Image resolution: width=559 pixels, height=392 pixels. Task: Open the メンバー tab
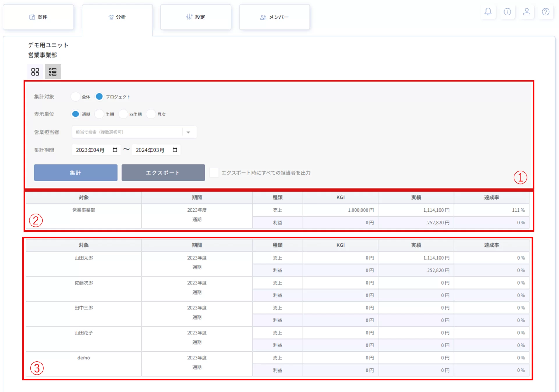(275, 17)
